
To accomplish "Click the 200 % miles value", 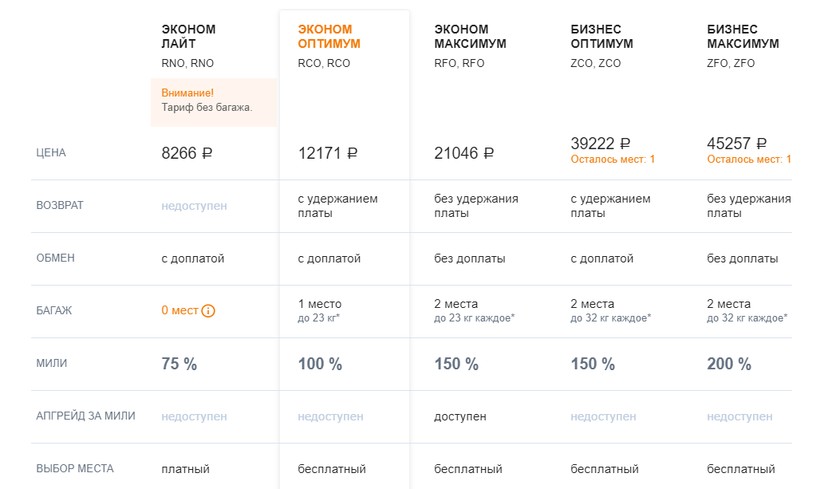I will point(728,364).
